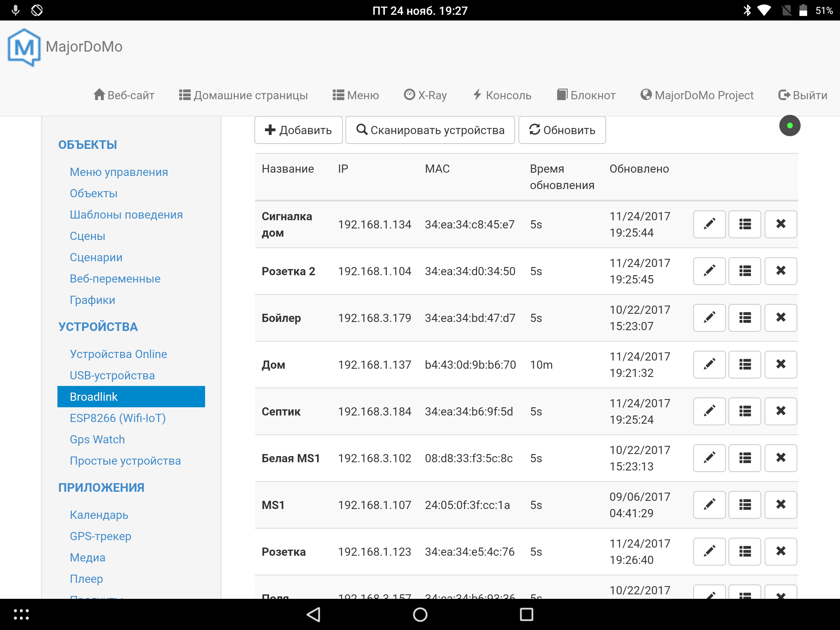The height and width of the screenshot is (630, 840).
Task: Click Выйти logout link
Action: click(x=803, y=95)
